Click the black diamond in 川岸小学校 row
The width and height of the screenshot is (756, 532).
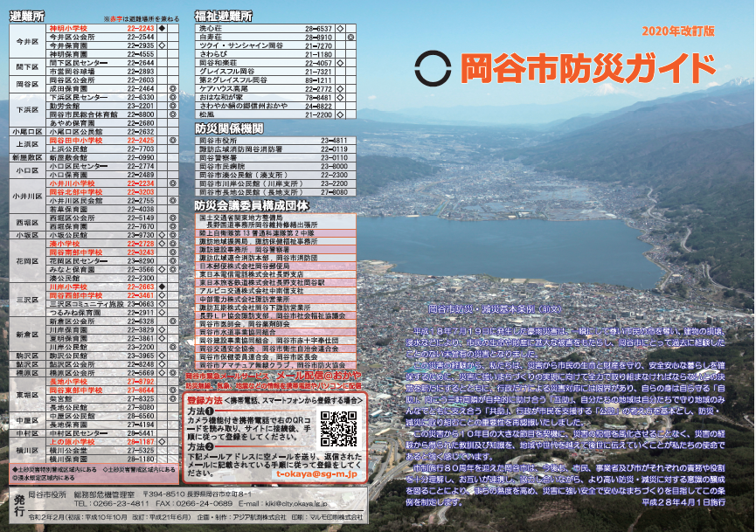pos(162,287)
